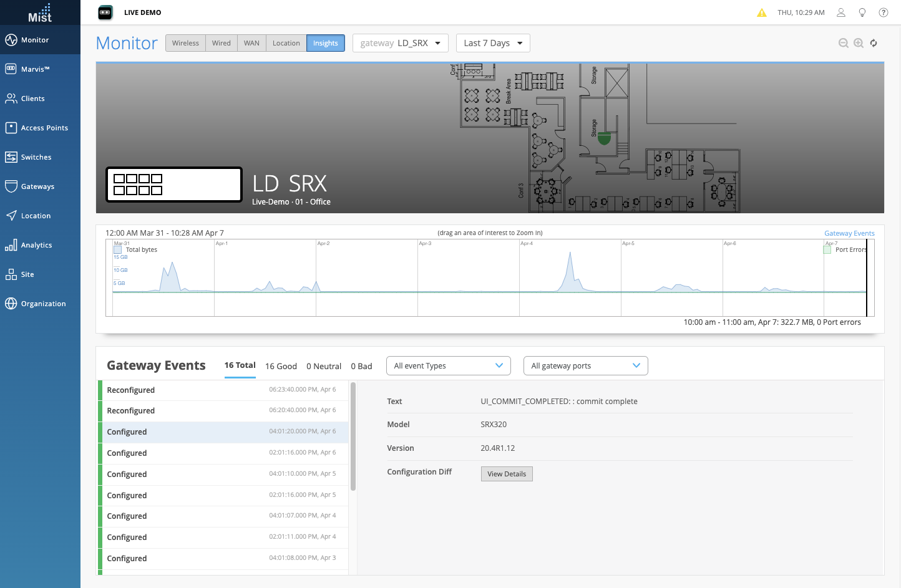Click the refresh icon
This screenshot has height=588, width=901.
tap(874, 43)
